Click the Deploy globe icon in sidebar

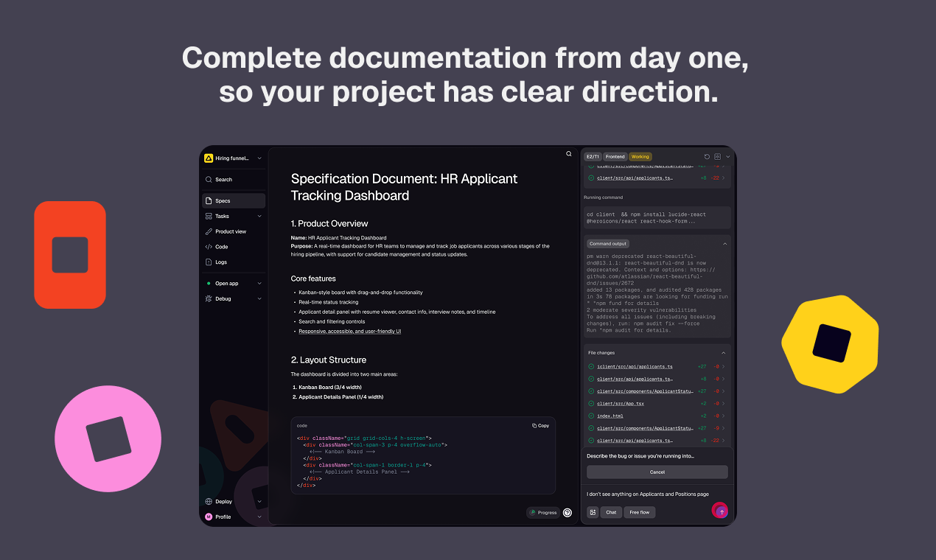pos(209,502)
